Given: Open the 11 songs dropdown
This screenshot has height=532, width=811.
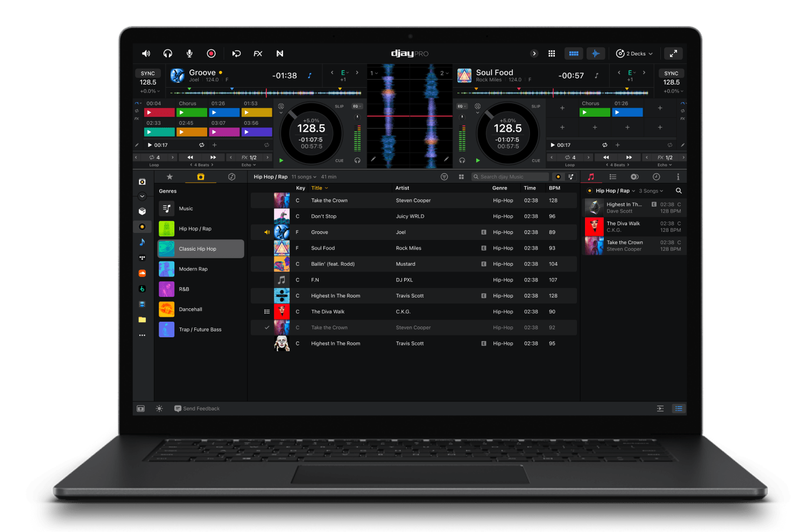Looking at the screenshot, I should 304,177.
